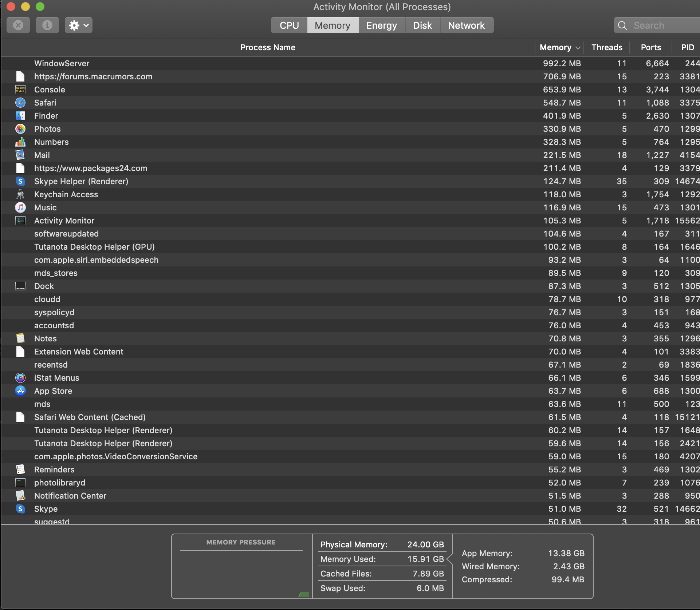Click the search magnifier icon
The image size is (700, 610).
pyautogui.click(x=622, y=25)
